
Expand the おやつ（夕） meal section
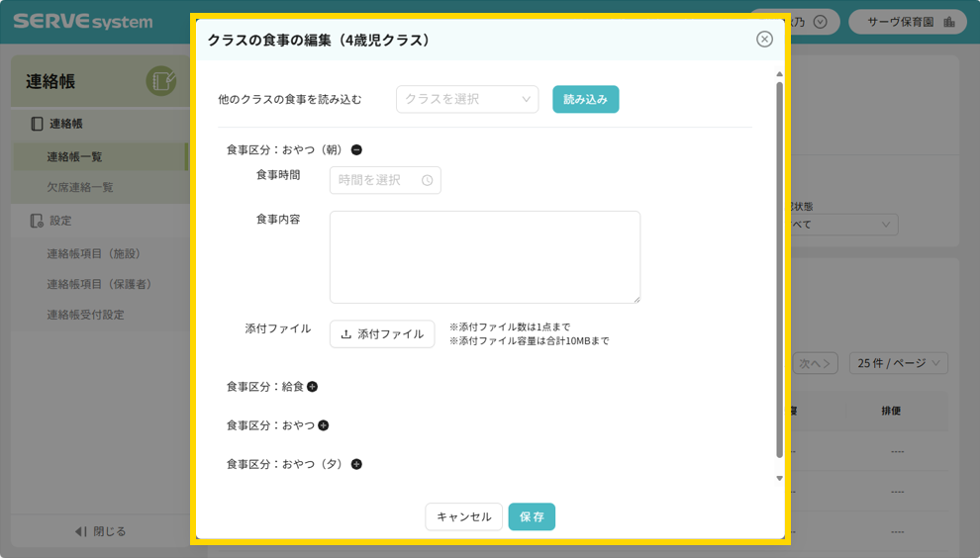(x=356, y=464)
